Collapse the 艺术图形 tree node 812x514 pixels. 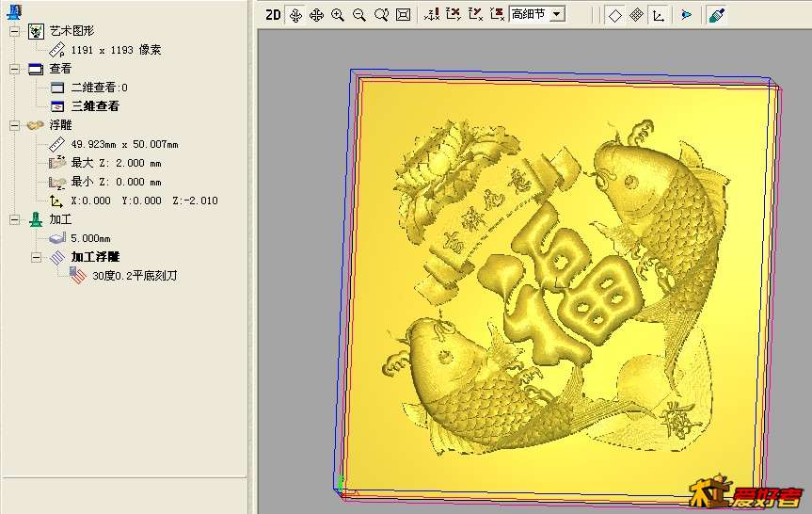14,31
